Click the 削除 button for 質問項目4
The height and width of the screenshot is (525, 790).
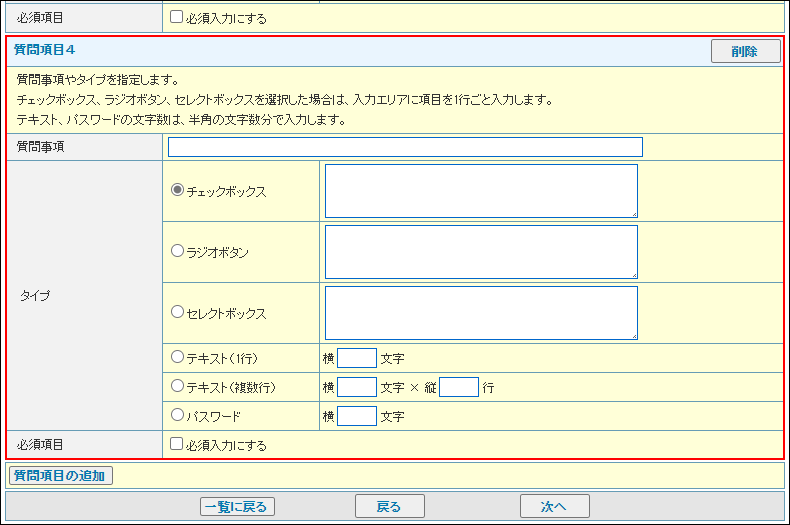pyautogui.click(x=745, y=51)
